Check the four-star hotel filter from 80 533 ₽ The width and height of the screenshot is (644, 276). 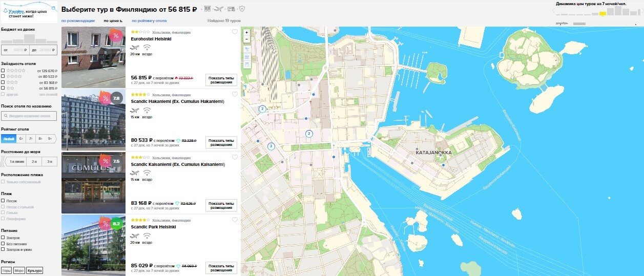point(3,76)
